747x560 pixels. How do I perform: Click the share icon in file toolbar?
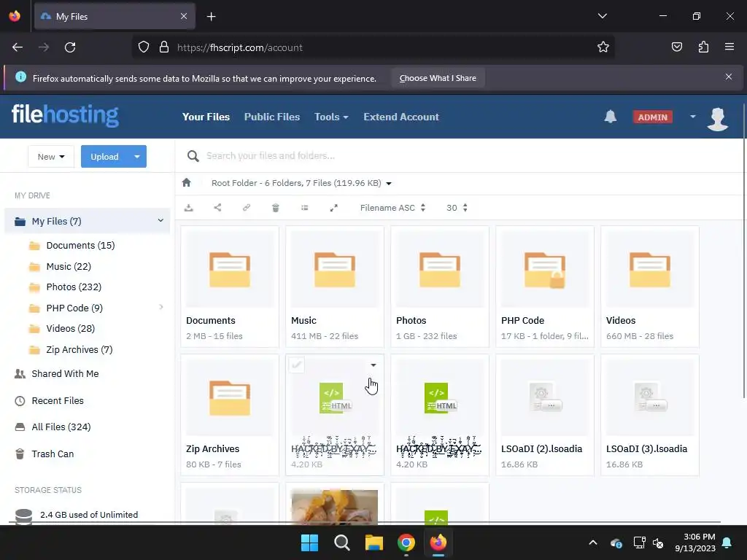point(217,208)
